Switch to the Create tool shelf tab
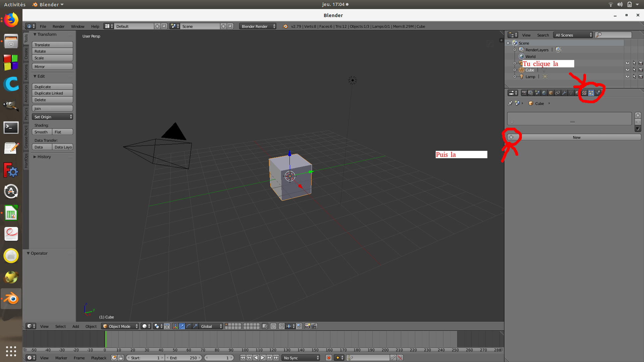644x362 pixels. coord(26,54)
